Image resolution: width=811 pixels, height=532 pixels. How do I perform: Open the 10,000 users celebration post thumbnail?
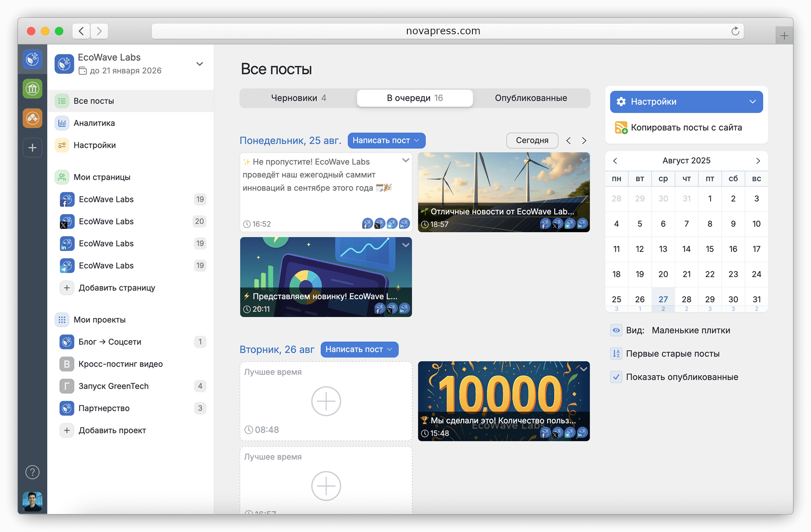coord(504,401)
